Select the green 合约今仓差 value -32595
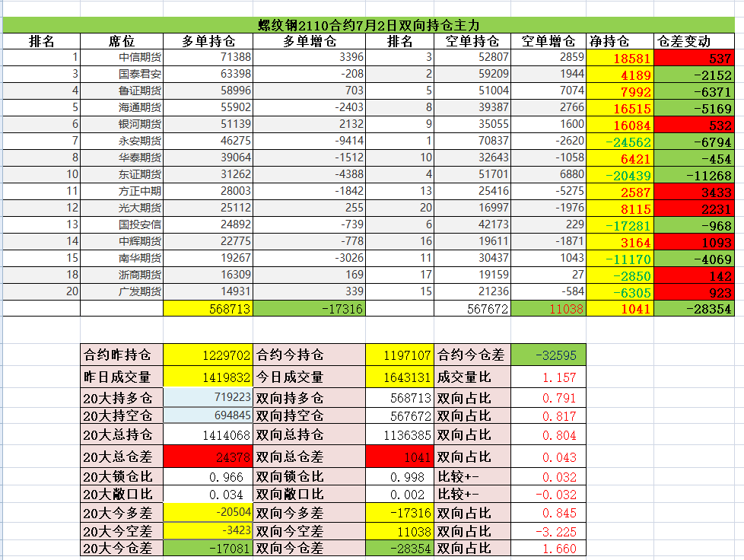The width and height of the screenshot is (744, 560). pyautogui.click(x=548, y=355)
